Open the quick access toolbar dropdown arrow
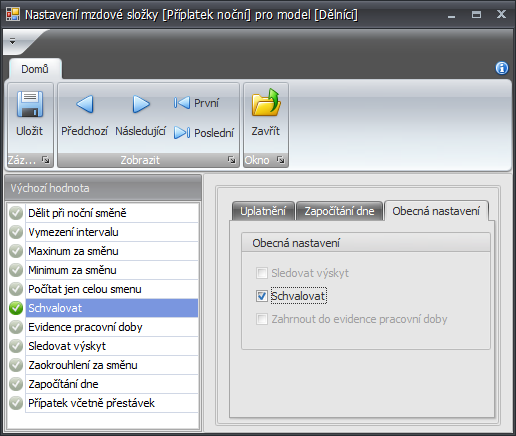This screenshot has height=436, width=516. (x=13, y=41)
